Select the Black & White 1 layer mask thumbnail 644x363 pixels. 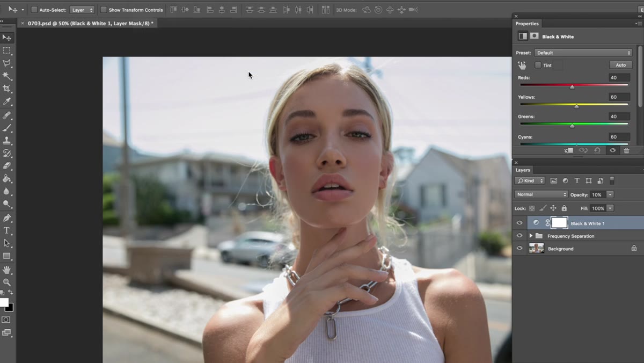tap(559, 223)
